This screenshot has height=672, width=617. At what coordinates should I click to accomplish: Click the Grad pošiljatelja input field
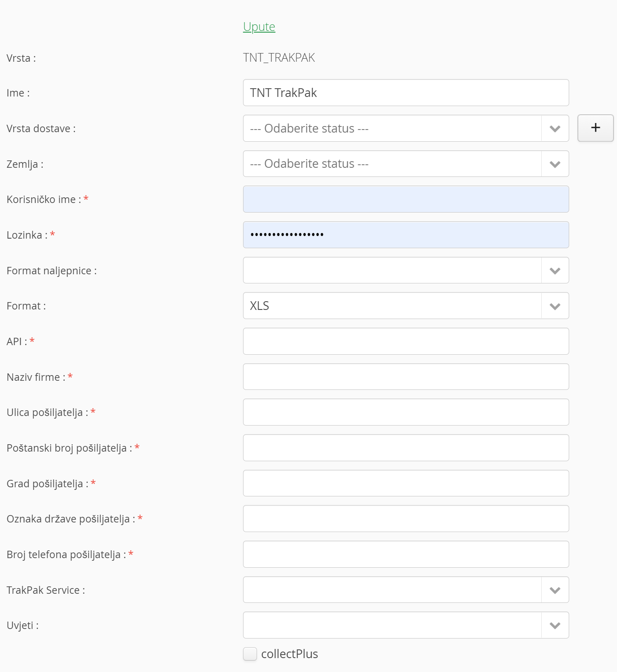(406, 483)
